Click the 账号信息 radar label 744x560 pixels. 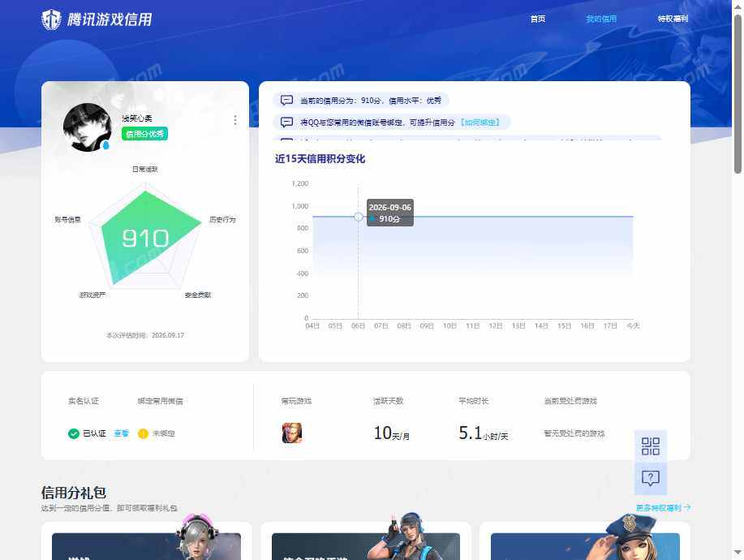click(67, 220)
